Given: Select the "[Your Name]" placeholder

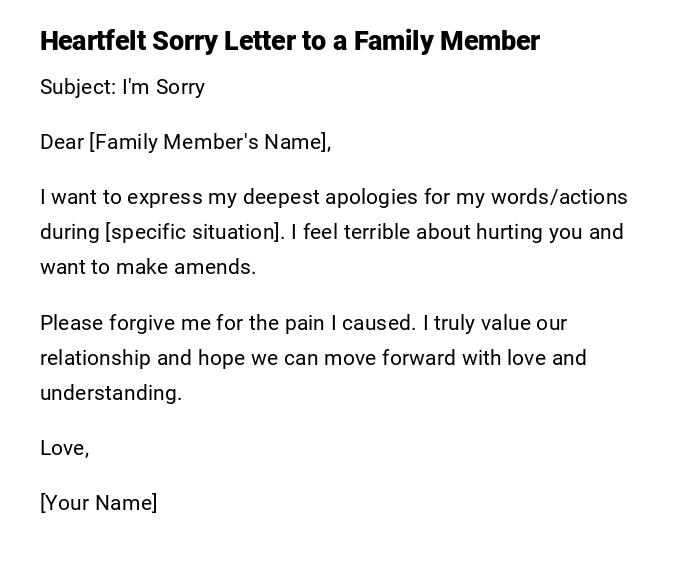Looking at the screenshot, I should tap(98, 503).
